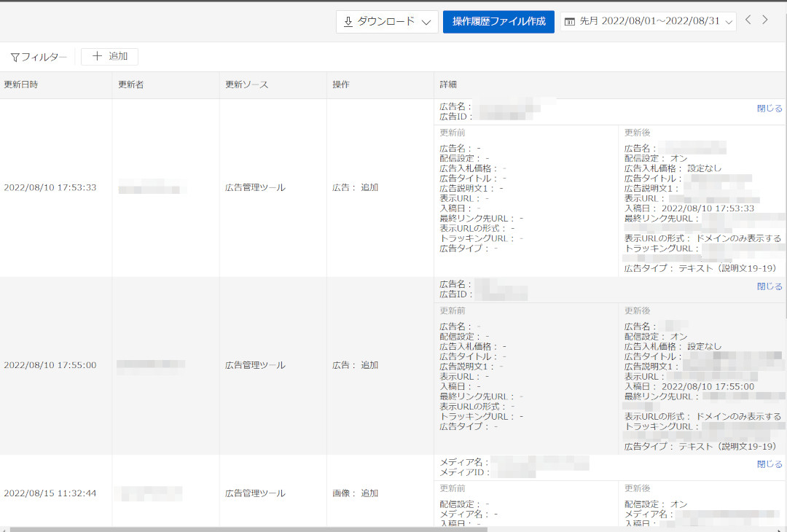Click the plus icon in 追加 button
Image resolution: width=787 pixels, height=532 pixels.
coord(97,56)
